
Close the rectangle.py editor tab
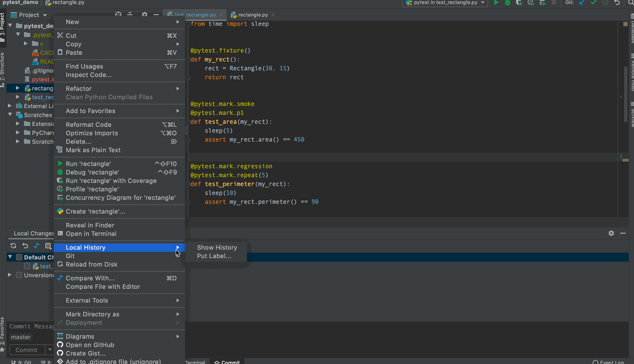pos(274,15)
